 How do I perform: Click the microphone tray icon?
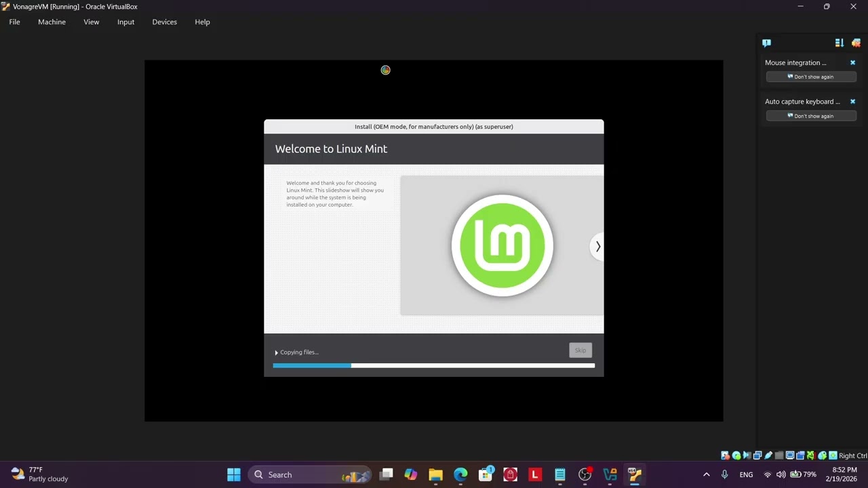pos(725,474)
